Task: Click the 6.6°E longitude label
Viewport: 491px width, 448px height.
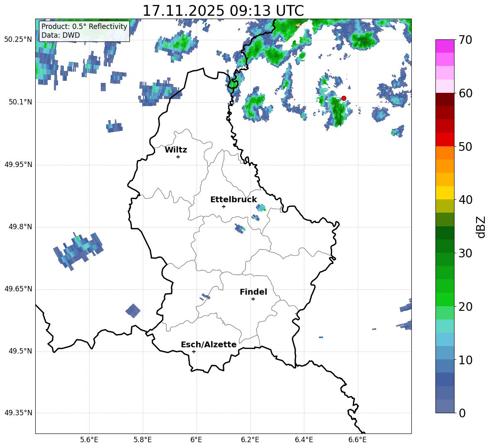Action: 357,440
